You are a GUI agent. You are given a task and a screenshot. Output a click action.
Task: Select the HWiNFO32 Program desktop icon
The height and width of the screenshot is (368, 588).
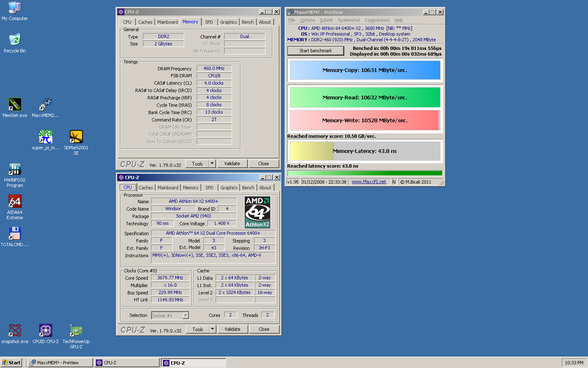pos(15,169)
